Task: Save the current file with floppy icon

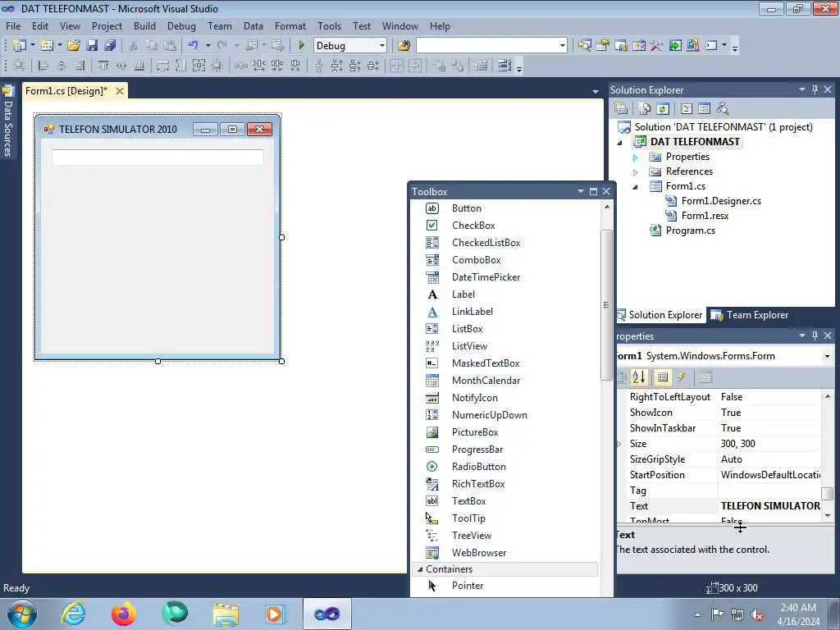Action: 92,46
